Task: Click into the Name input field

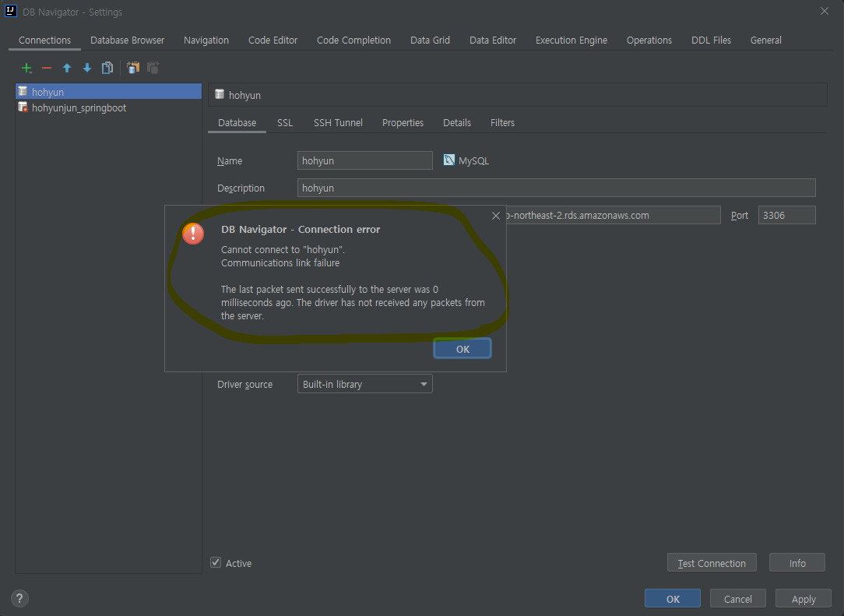Action: tap(365, 160)
